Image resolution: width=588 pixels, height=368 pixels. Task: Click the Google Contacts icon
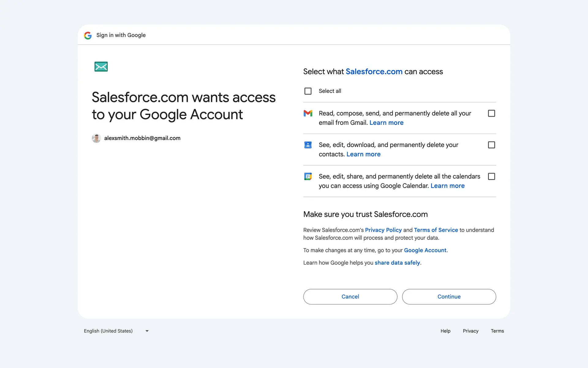[x=308, y=145]
